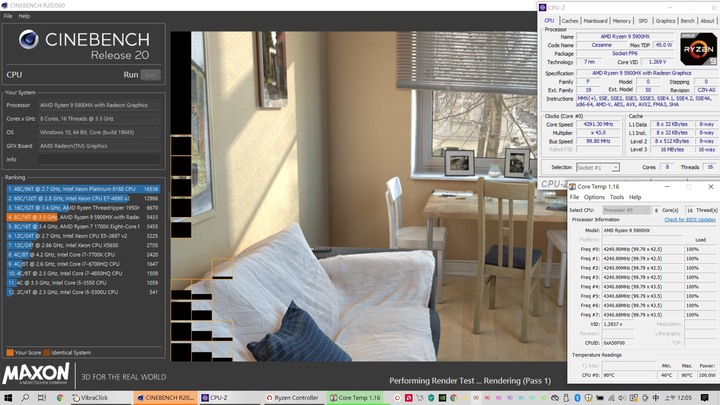
Task: Select ranking row Intel Core i7-6700HQ
Action: point(83,264)
